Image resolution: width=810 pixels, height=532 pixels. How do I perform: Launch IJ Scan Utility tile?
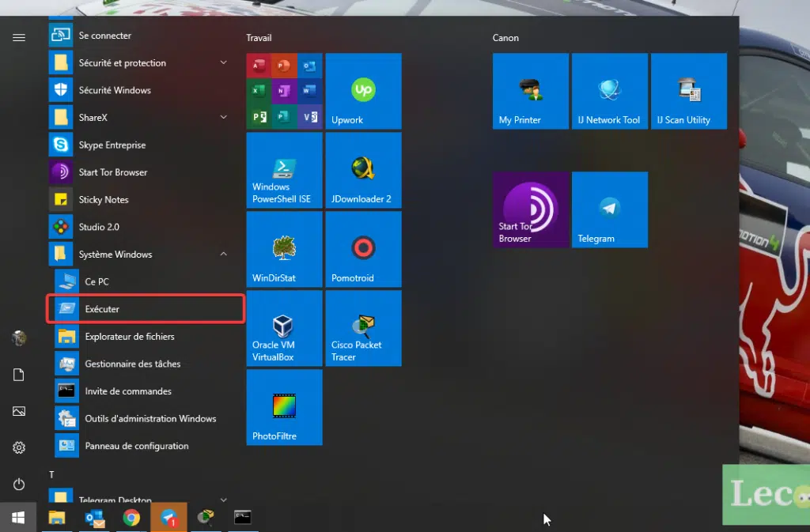689,91
